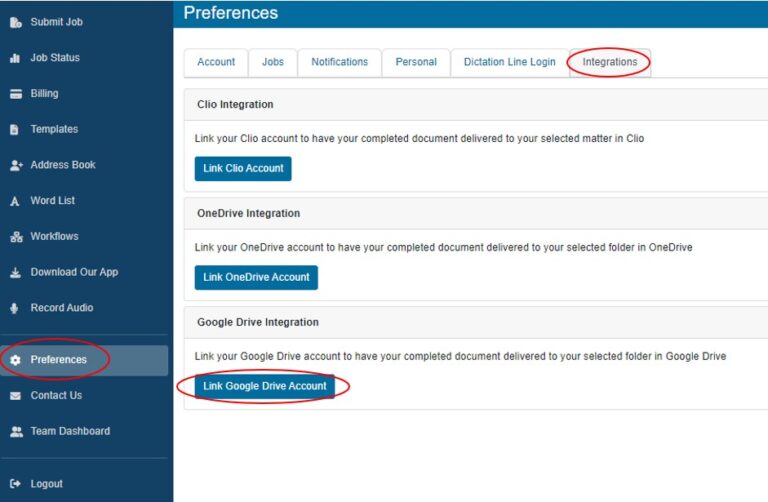Click the Link Clio Account button
The height and width of the screenshot is (502, 768).
coord(243,168)
